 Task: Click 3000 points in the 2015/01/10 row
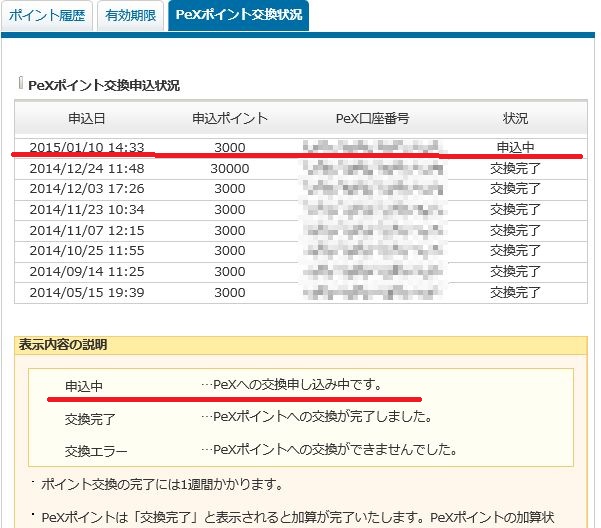pos(230,147)
